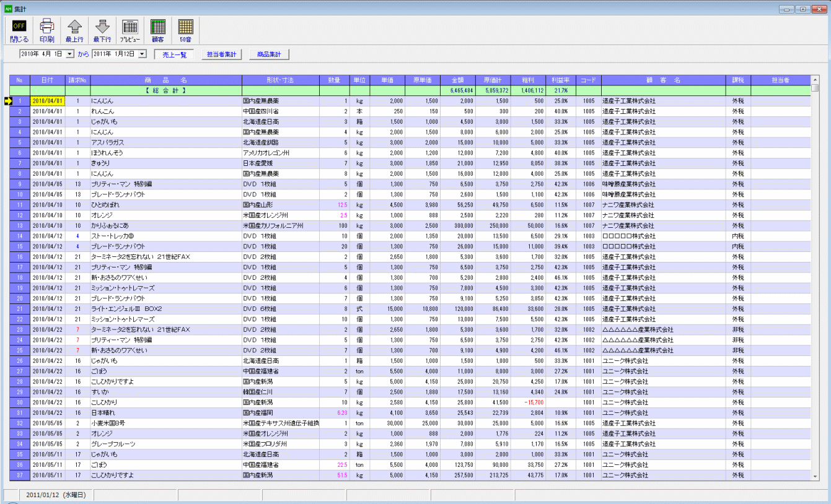Click total amount 6,465,484 cell
The height and width of the screenshot is (504, 831).
(x=458, y=90)
